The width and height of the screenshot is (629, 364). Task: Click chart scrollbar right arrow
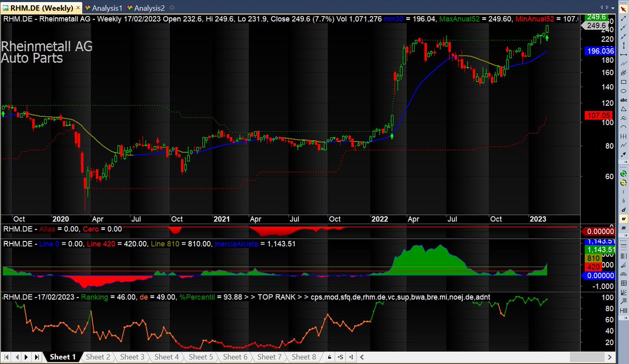(610, 357)
